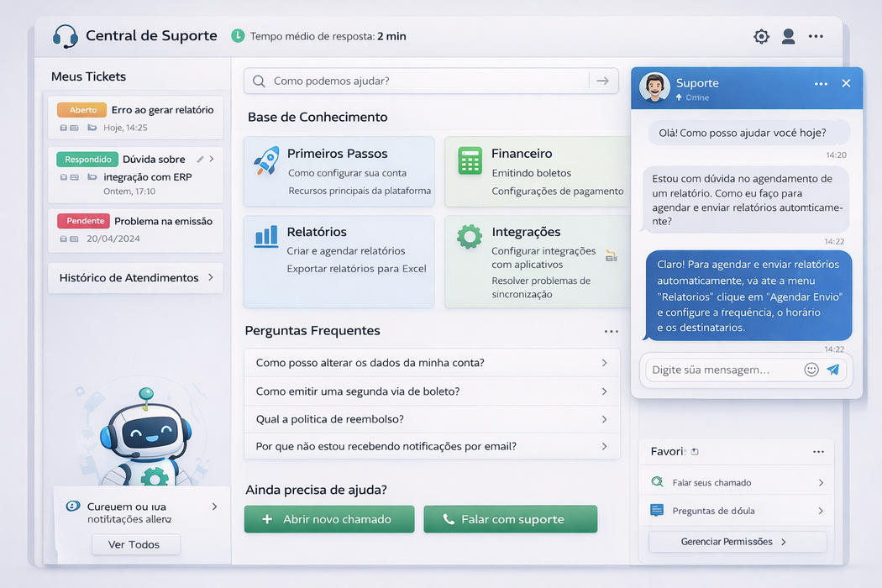Open emoji picker in chat input
The width and height of the screenshot is (882, 588).
coord(811,370)
